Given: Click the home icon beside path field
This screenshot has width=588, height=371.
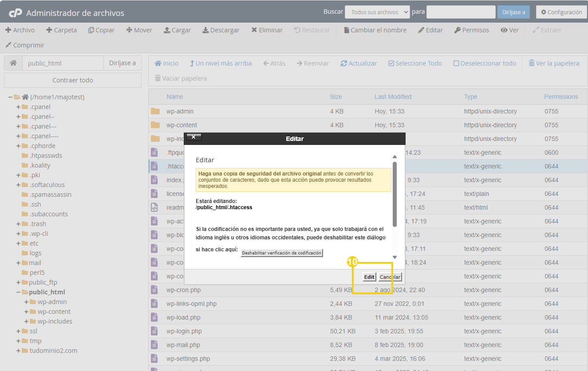Looking at the screenshot, I should tap(13, 63).
